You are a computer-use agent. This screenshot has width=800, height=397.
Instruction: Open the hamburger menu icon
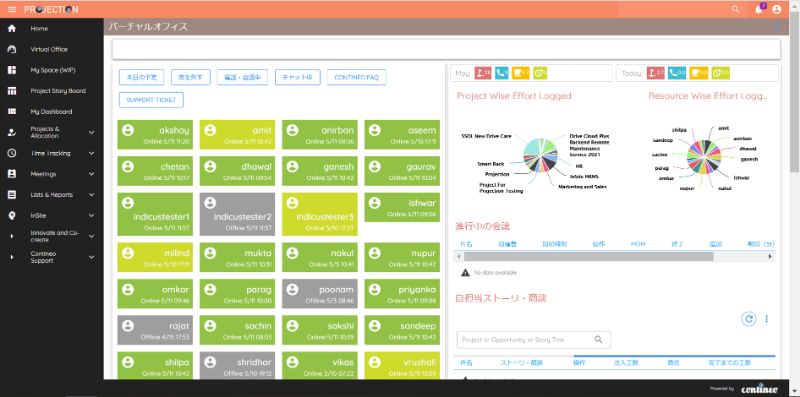tap(12, 9)
